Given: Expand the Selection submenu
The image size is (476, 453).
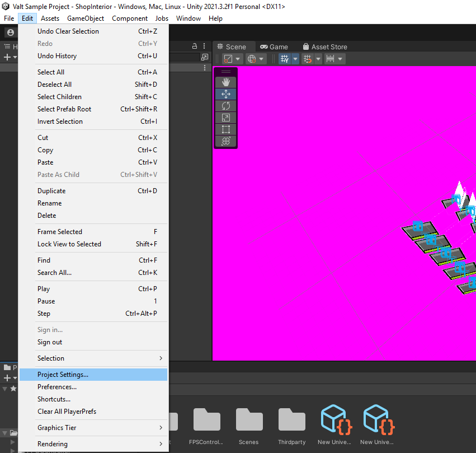Looking at the screenshot, I should [93, 358].
